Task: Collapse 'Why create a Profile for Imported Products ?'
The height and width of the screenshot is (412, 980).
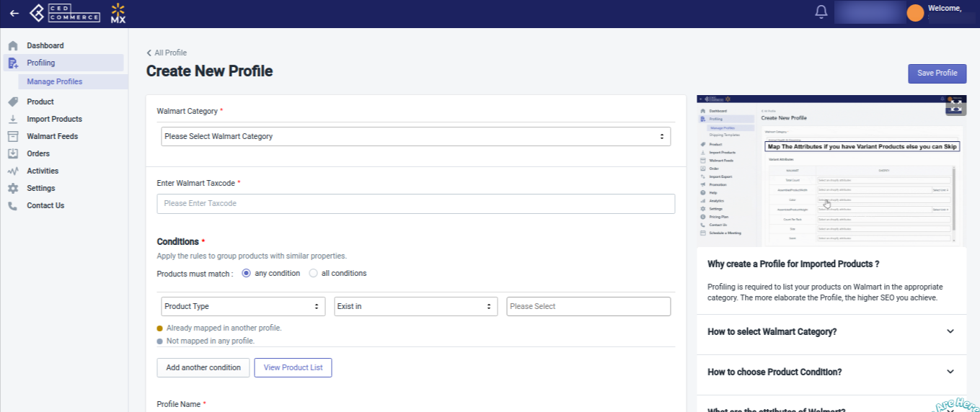Action: click(793, 264)
